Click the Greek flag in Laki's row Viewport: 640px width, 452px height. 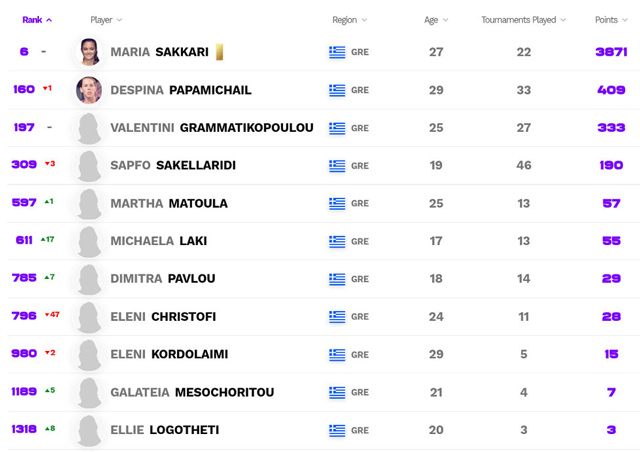(x=337, y=241)
